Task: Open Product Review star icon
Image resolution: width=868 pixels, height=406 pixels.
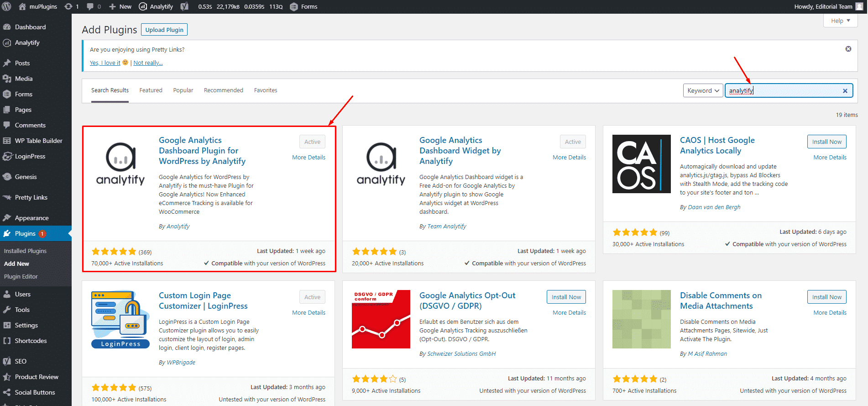Action: tap(7, 377)
